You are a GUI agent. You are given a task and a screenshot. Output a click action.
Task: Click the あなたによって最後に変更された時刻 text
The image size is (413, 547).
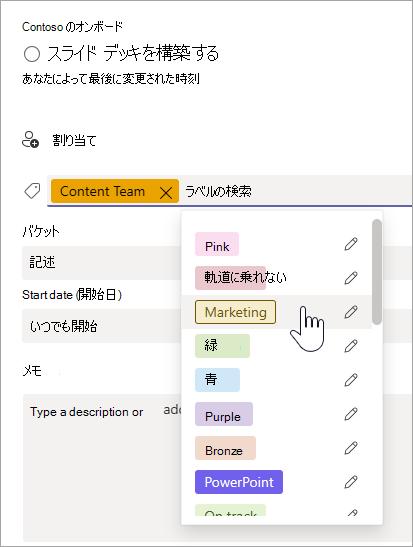click(x=111, y=79)
